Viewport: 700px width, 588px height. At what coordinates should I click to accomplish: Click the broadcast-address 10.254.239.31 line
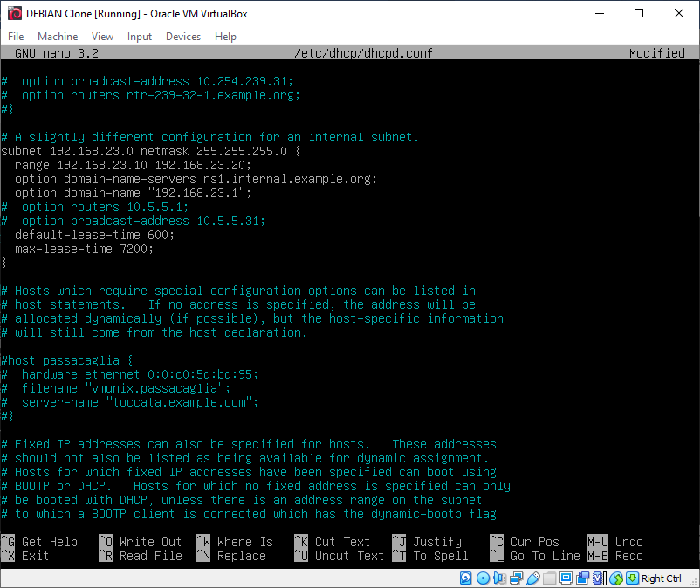[148, 81]
